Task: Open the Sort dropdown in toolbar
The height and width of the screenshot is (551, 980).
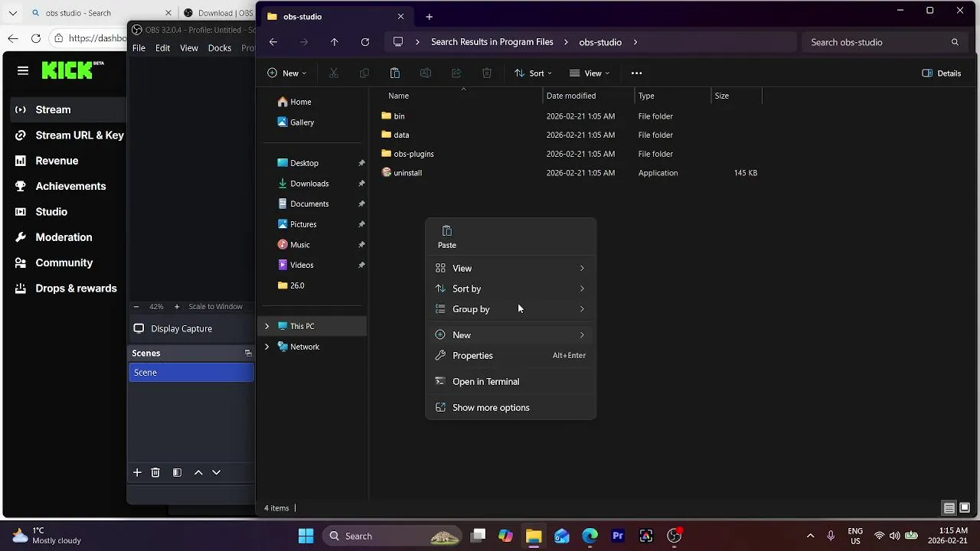Action: (533, 73)
